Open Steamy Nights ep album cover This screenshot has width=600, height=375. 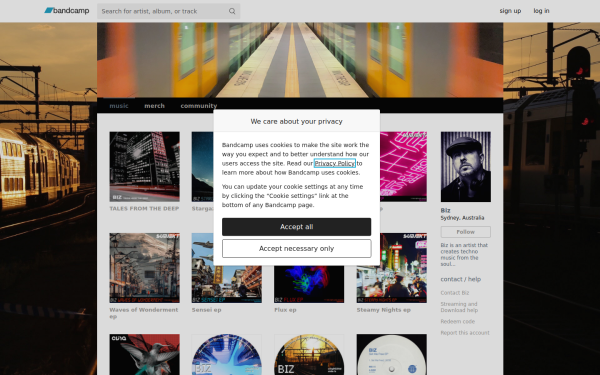[x=392, y=268]
